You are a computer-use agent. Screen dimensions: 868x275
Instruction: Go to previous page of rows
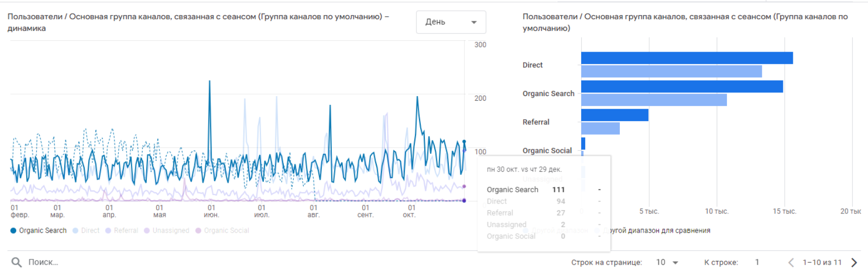(x=791, y=262)
